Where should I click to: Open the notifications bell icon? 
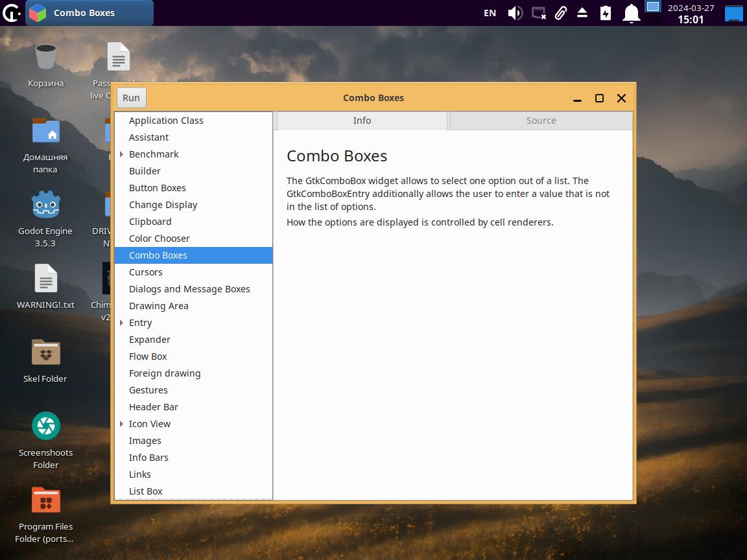click(631, 13)
